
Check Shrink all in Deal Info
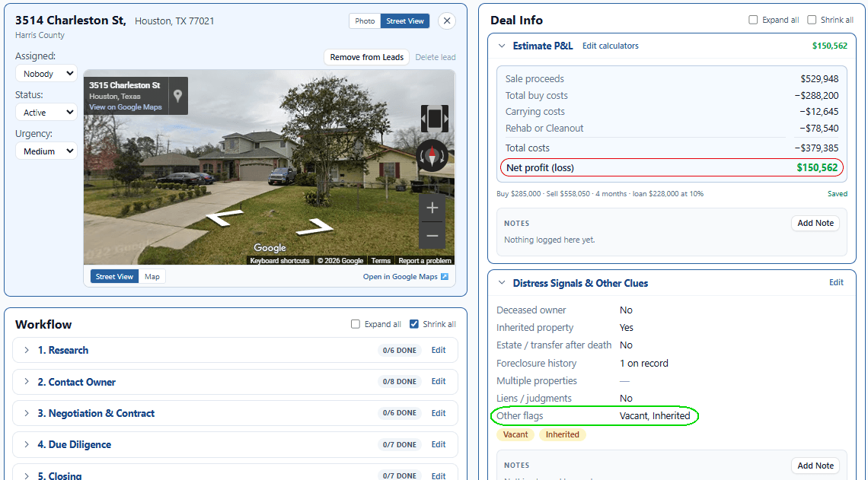click(x=812, y=20)
